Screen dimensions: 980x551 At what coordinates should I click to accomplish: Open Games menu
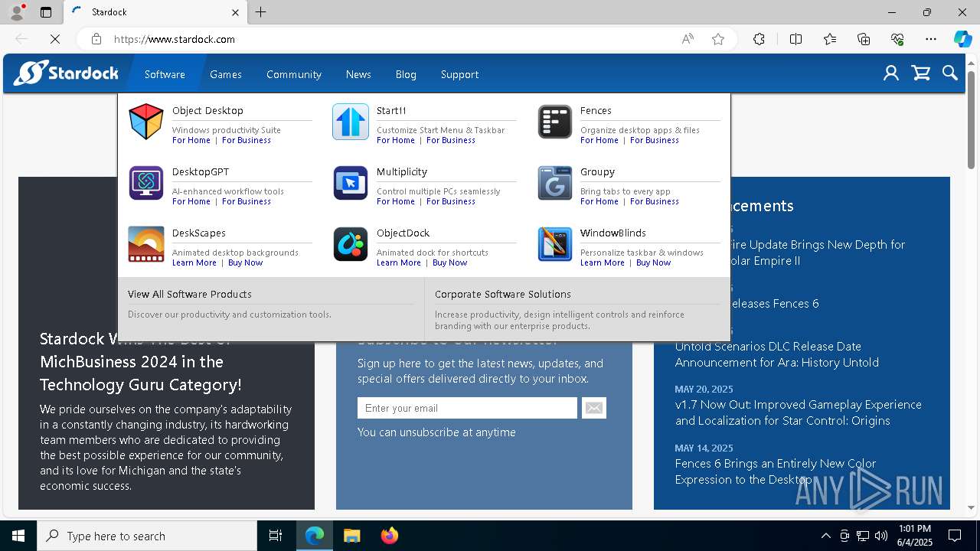(x=226, y=74)
